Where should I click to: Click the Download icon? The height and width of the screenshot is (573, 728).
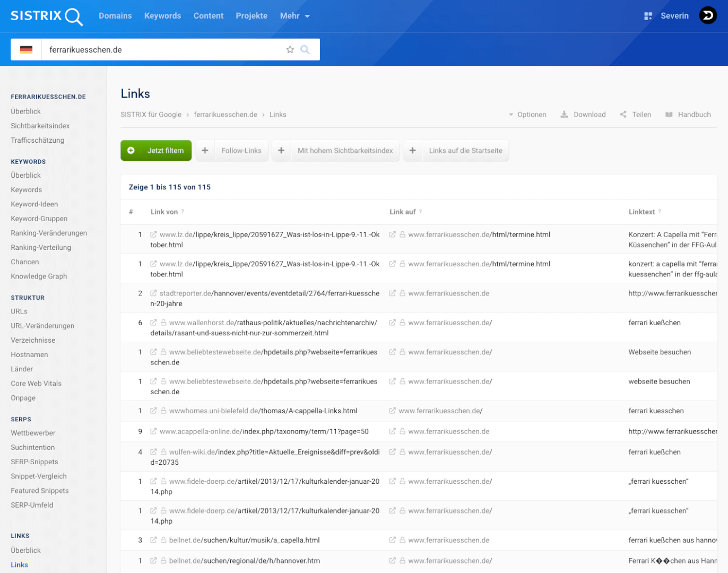pos(565,115)
